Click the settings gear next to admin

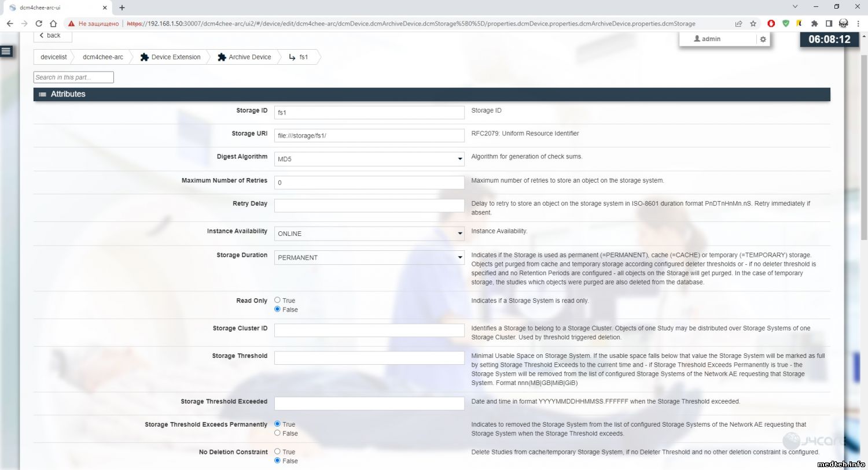coord(763,39)
